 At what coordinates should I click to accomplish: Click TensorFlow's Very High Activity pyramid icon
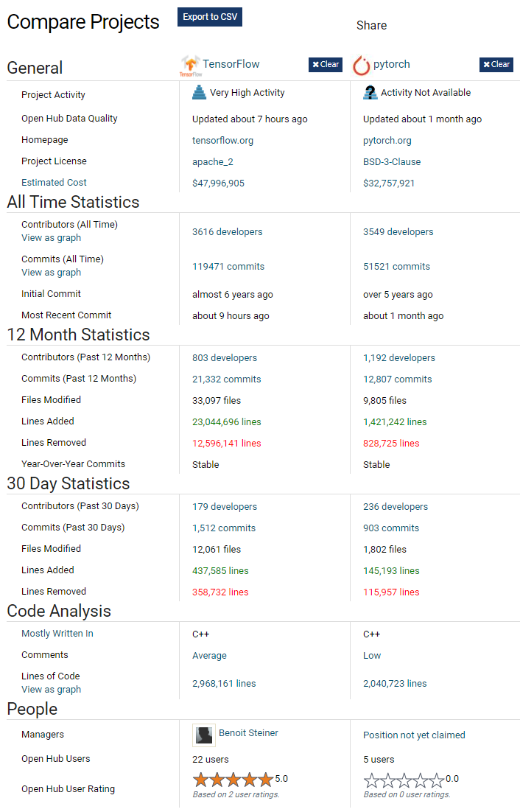coord(199,93)
